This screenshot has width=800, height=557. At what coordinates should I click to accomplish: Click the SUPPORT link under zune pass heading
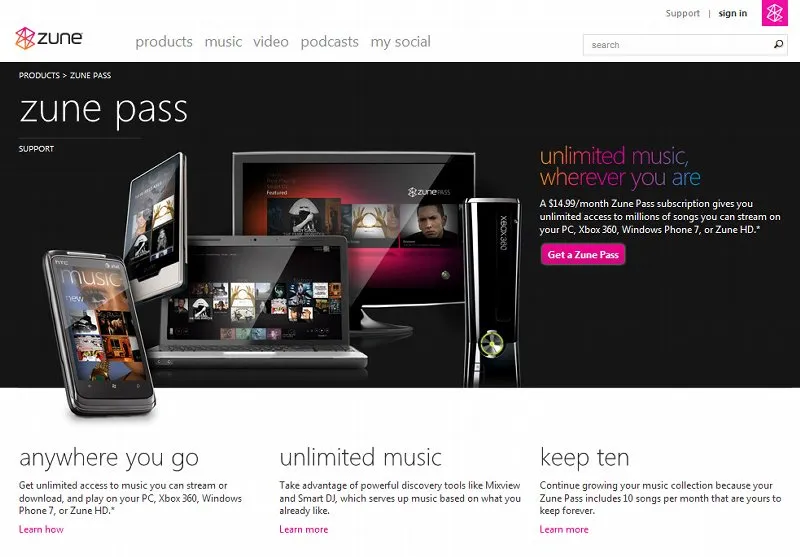click(36, 149)
